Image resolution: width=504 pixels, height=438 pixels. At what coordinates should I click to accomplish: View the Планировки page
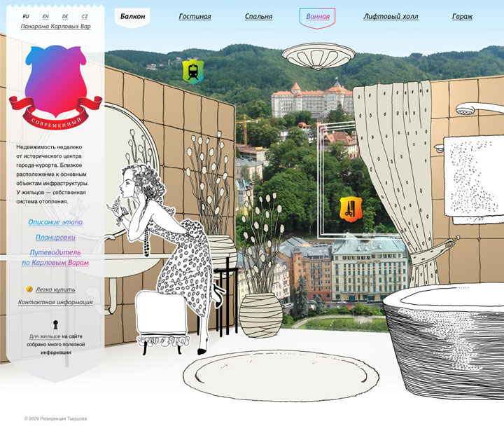[x=55, y=238]
